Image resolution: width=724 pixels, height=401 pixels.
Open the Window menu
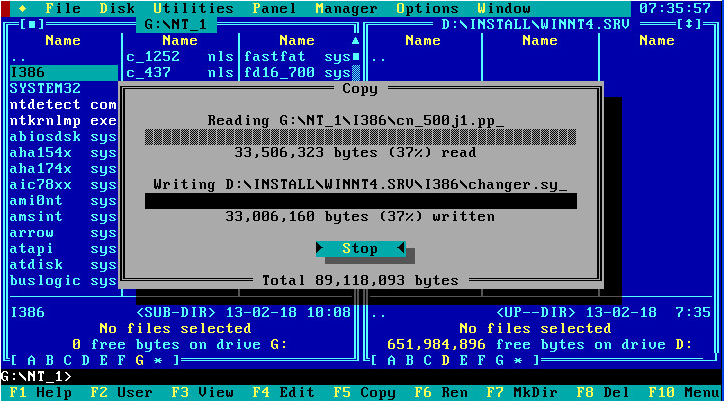504,8
